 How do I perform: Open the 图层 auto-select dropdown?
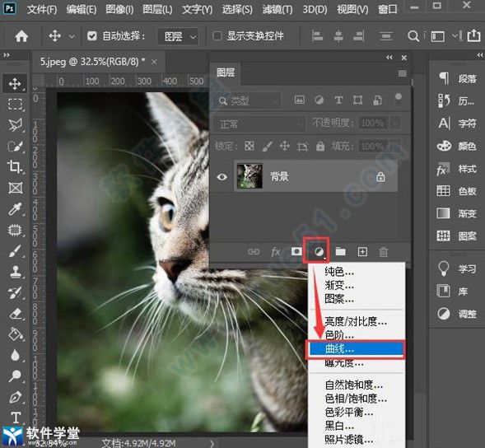pyautogui.click(x=178, y=37)
